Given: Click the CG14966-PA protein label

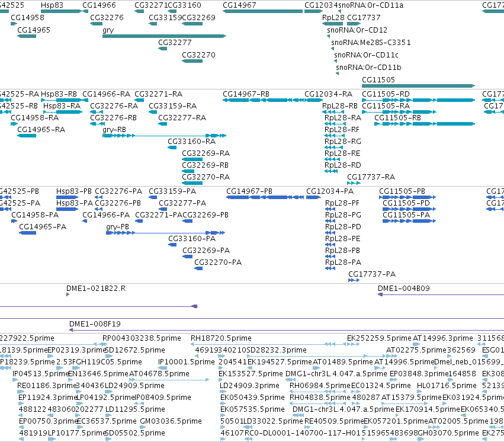Looking at the screenshot, I should (106, 214).
